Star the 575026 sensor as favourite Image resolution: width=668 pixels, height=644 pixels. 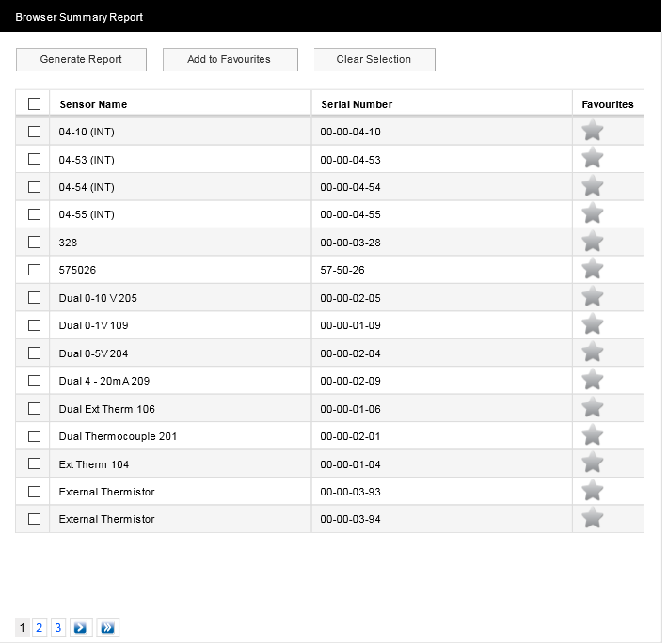(592, 270)
